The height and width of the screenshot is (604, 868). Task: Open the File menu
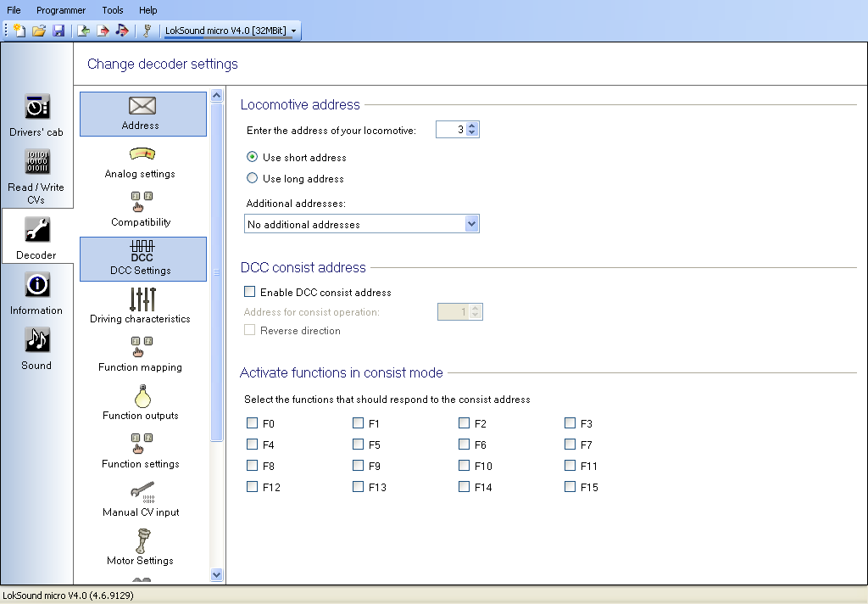[x=14, y=10]
